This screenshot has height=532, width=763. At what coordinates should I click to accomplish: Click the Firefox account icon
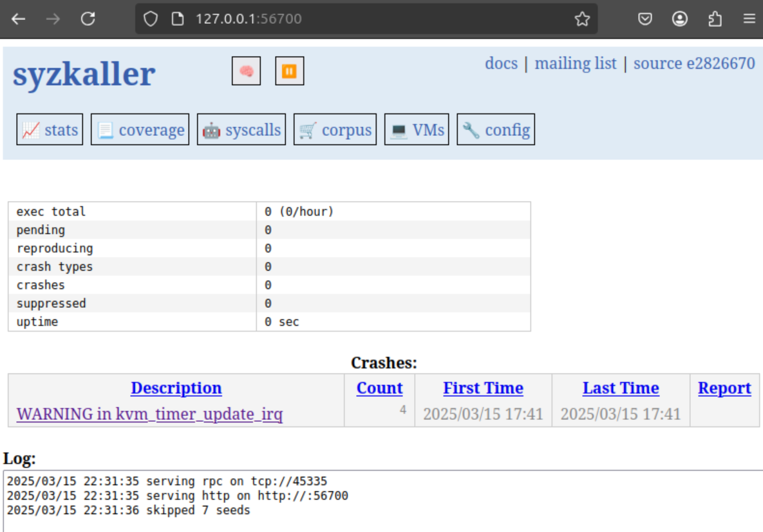click(680, 19)
